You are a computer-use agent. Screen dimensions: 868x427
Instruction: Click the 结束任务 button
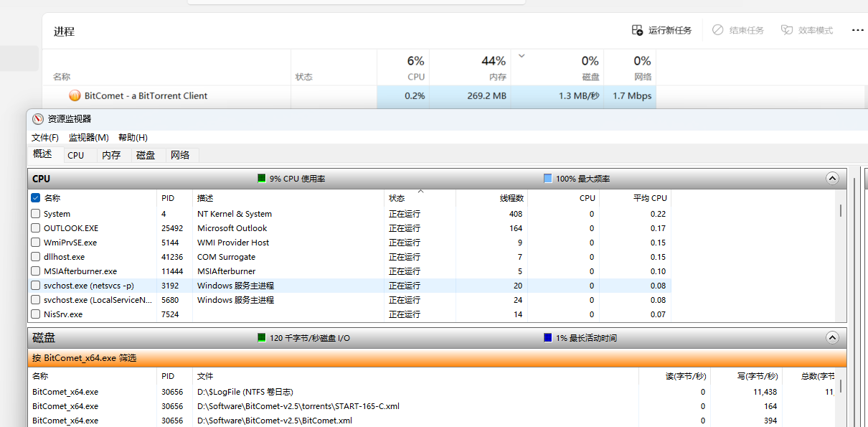tap(737, 30)
